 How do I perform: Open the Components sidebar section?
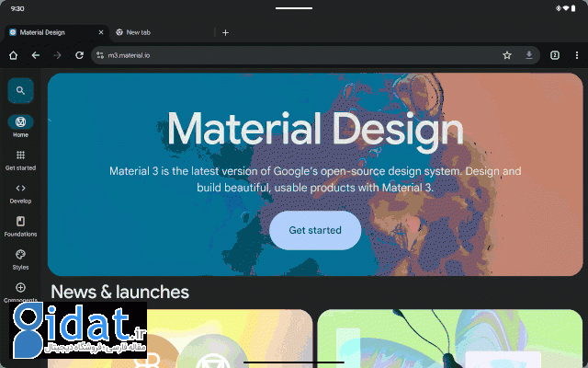[x=20, y=293]
